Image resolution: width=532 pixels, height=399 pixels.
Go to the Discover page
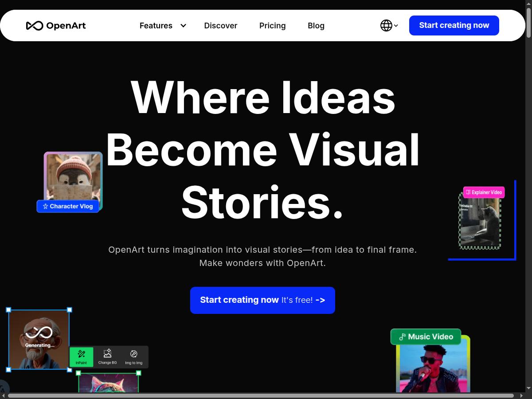click(x=220, y=26)
